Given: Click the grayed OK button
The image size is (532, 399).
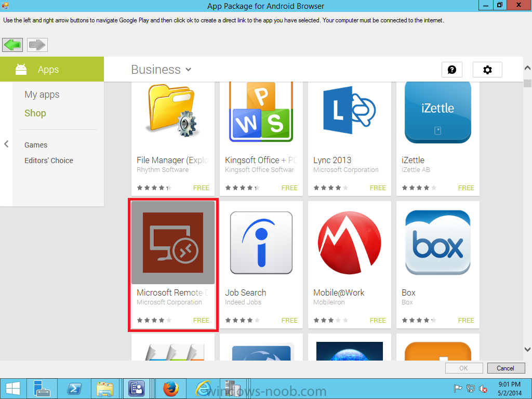Looking at the screenshot, I should coord(464,368).
